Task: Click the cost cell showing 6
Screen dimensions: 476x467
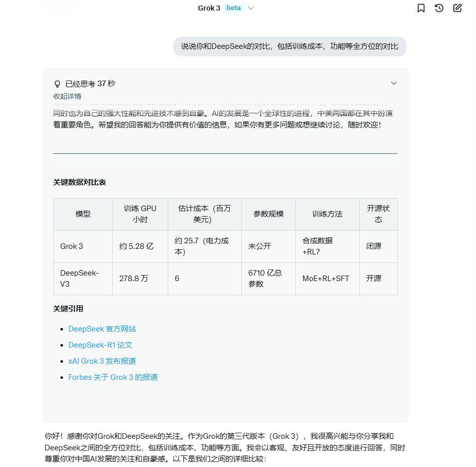Action: coord(205,279)
